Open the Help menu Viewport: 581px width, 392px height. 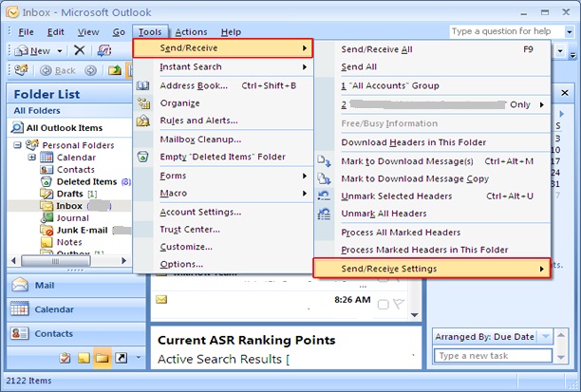click(231, 32)
